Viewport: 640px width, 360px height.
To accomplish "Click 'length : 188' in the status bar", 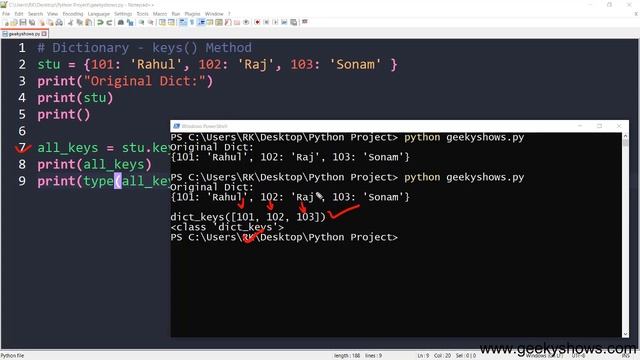I will click(x=347, y=356).
